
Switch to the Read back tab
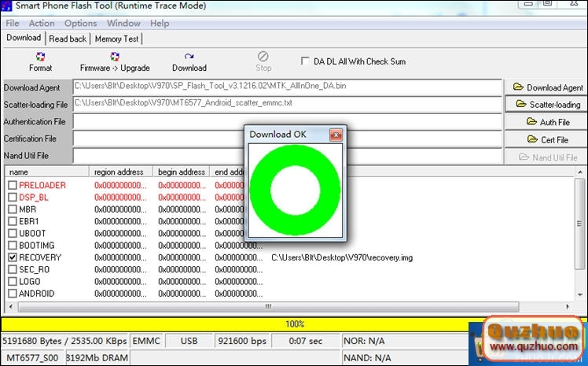(68, 39)
